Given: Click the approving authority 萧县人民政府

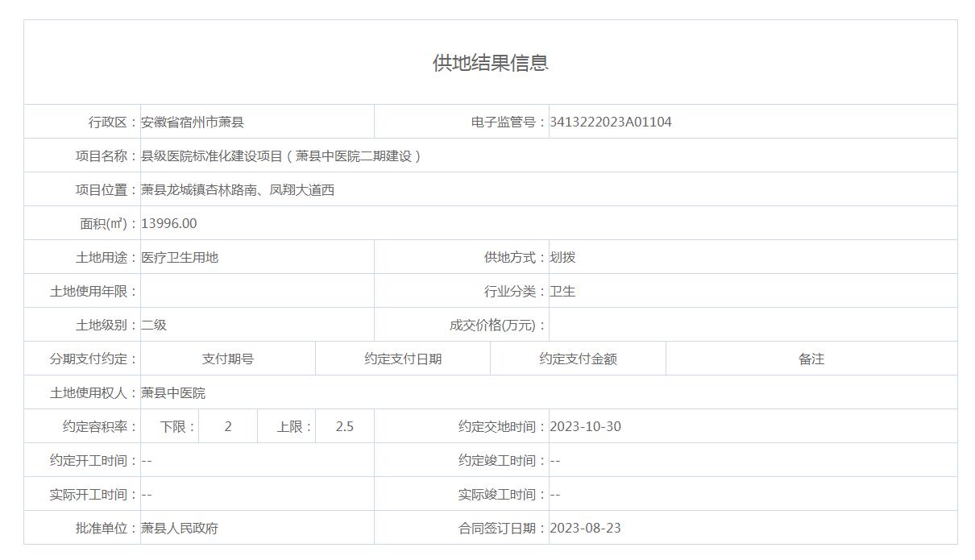Looking at the screenshot, I should 180,529.
